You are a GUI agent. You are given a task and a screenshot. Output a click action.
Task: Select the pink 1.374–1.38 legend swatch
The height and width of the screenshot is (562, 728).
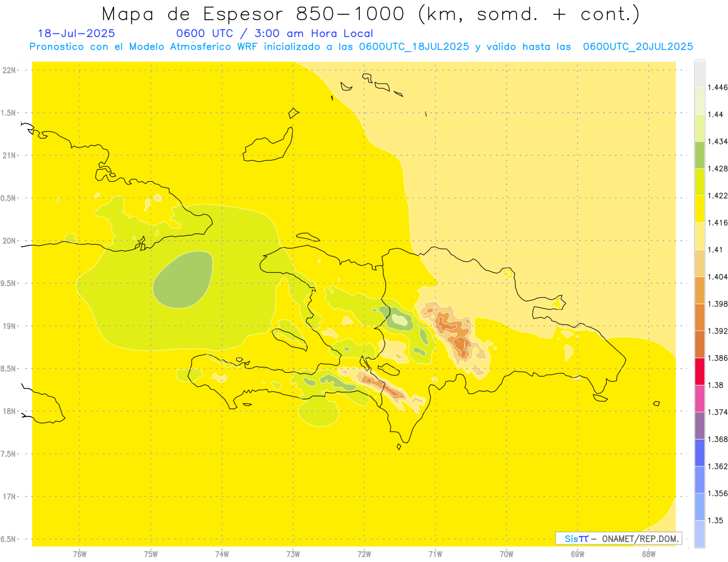tap(700, 399)
